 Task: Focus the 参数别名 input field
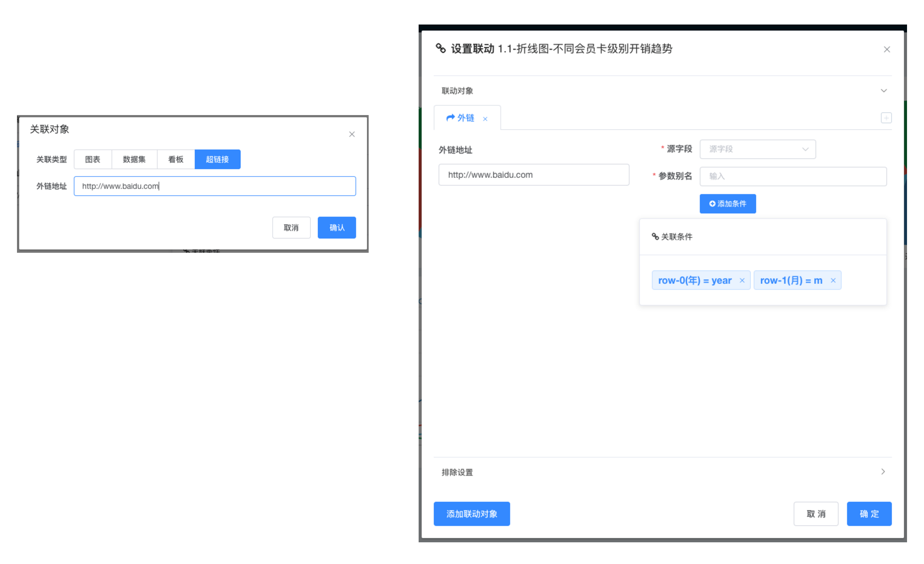[793, 176]
